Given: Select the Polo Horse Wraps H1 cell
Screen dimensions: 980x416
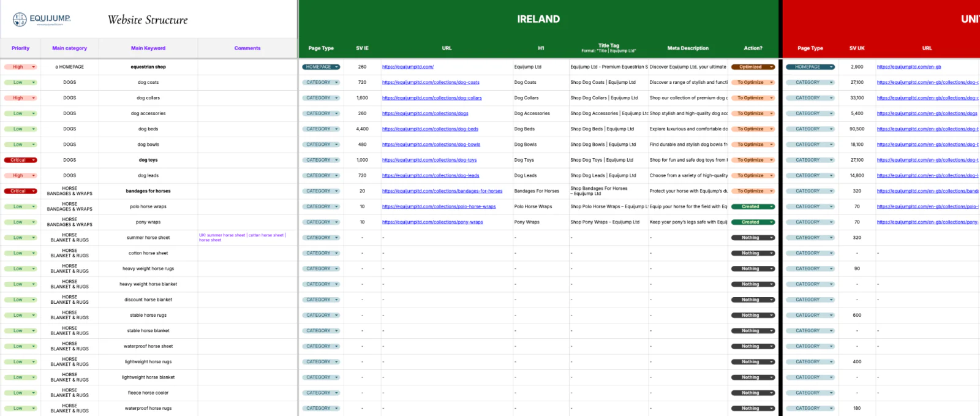Looking at the screenshot, I should point(541,206).
